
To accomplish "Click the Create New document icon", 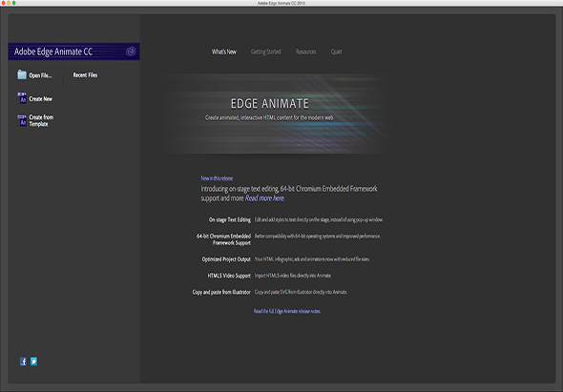I will tap(22, 98).
